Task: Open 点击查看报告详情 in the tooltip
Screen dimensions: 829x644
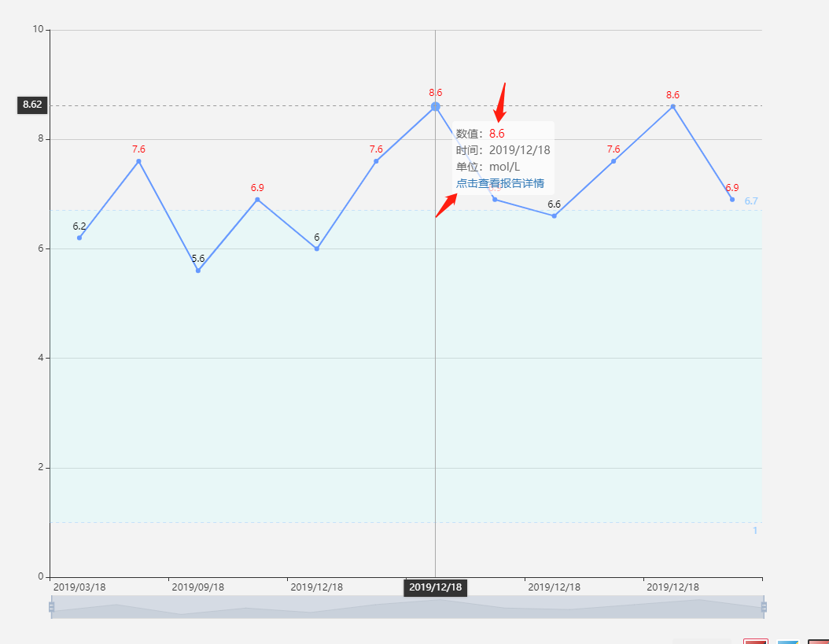Action: [501, 182]
